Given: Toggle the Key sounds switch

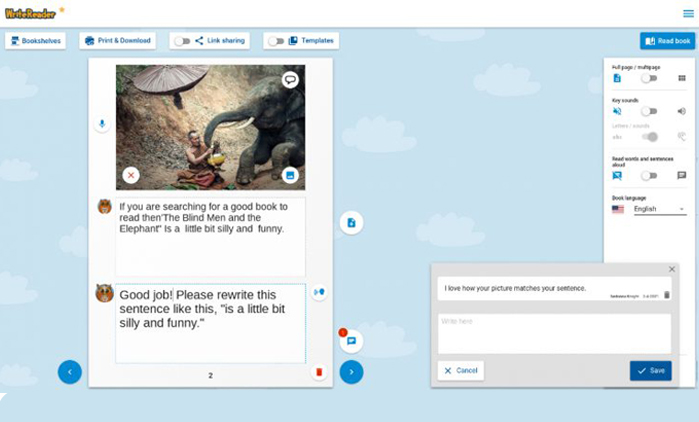Looking at the screenshot, I should point(649,111).
